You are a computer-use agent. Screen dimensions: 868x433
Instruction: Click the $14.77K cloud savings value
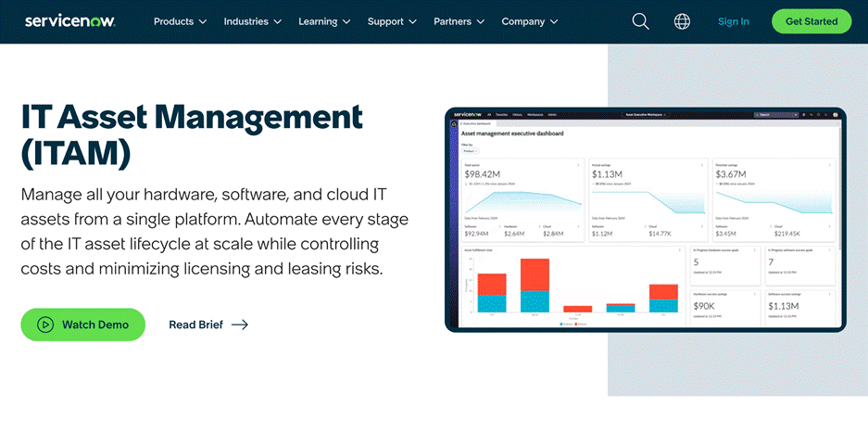click(661, 234)
